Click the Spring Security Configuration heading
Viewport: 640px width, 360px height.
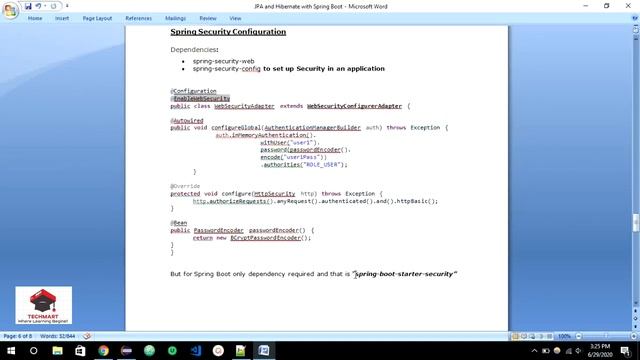pos(228,32)
